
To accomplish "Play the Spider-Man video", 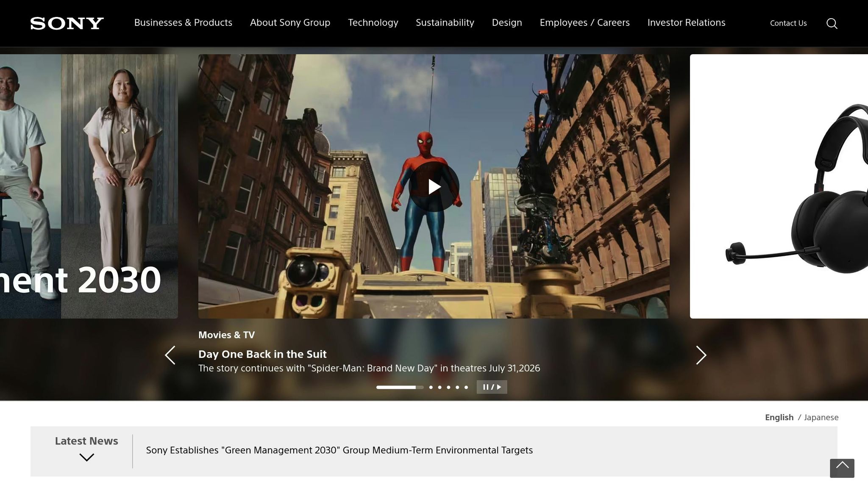I will click(x=434, y=186).
